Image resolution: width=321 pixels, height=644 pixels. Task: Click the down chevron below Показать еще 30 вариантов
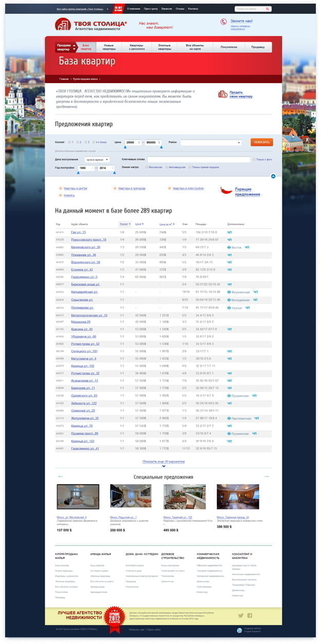tap(163, 466)
